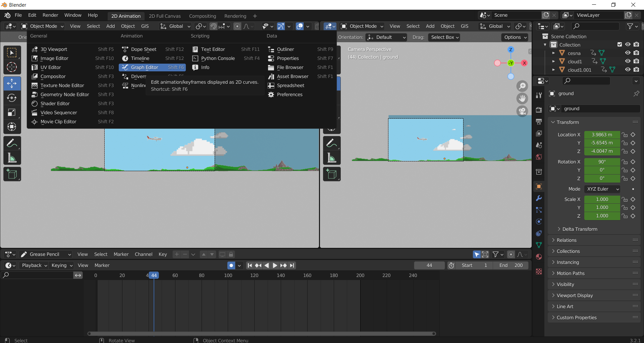Open the Output properties tab
This screenshot has width=644, height=343.
[539, 122]
